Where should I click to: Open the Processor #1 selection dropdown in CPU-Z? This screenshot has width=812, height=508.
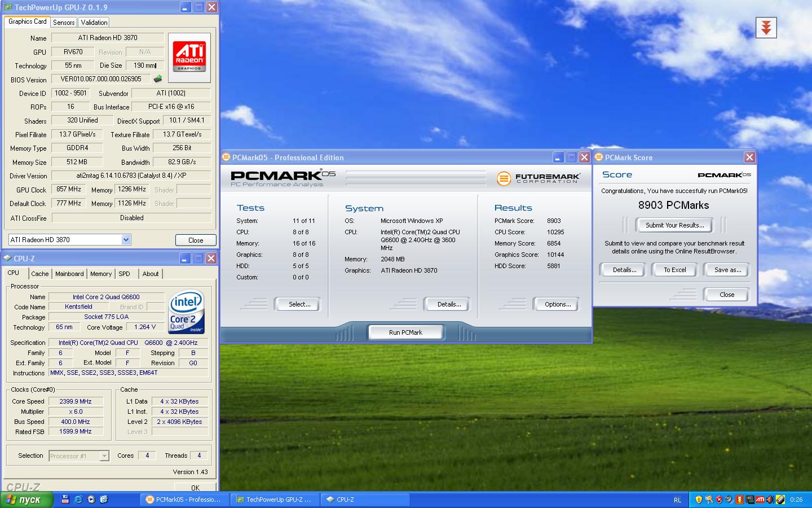[x=104, y=456]
